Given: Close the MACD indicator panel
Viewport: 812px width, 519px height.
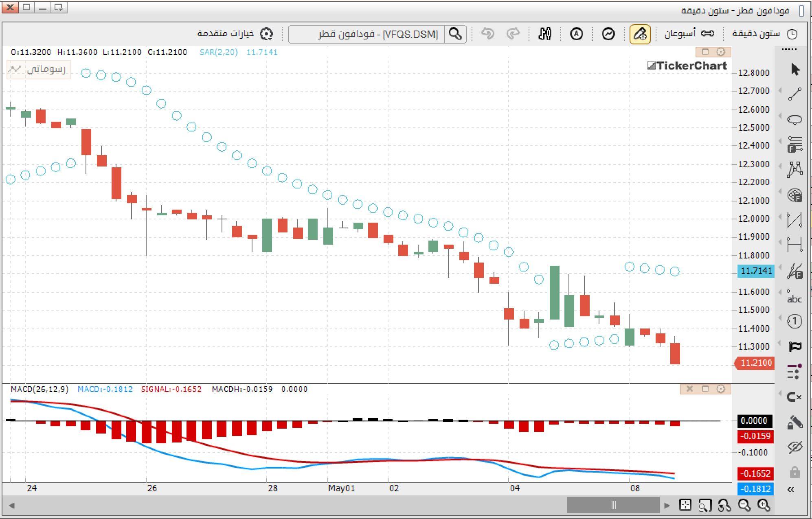Looking at the screenshot, I should coord(689,389).
